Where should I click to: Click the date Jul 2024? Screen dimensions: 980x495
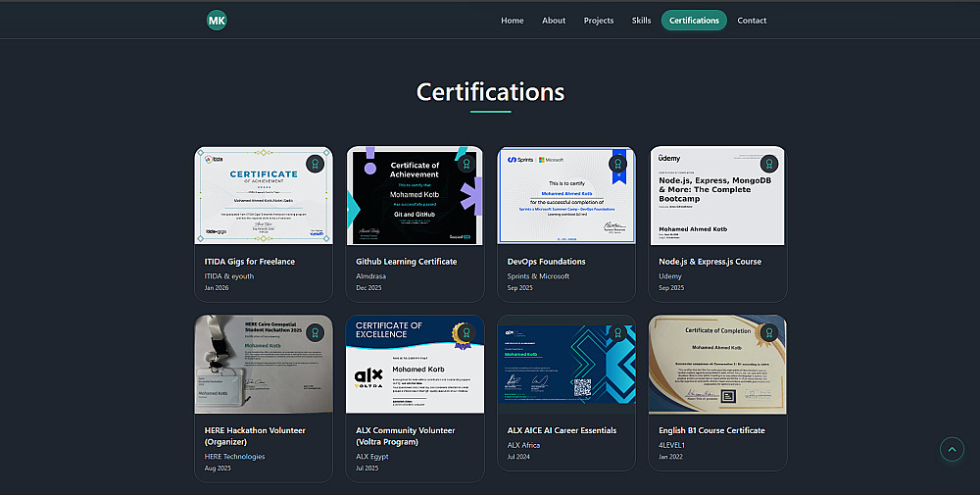(518, 457)
